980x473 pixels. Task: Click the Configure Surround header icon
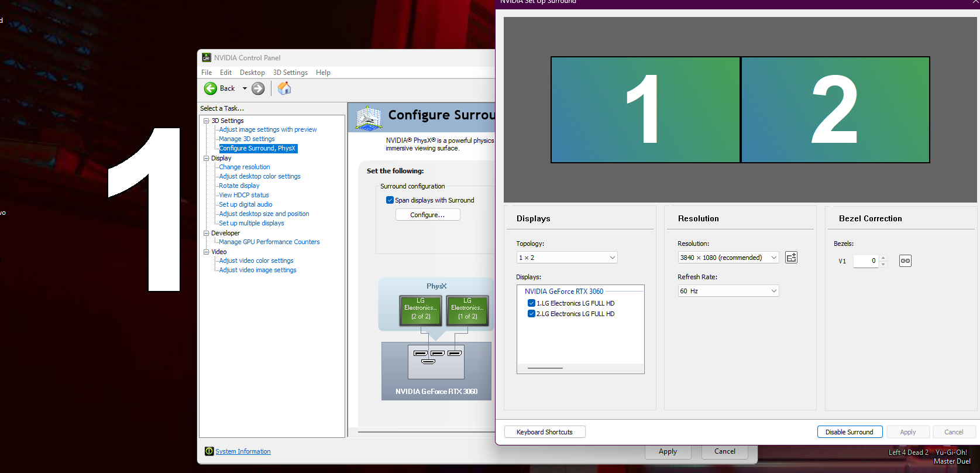pos(369,117)
